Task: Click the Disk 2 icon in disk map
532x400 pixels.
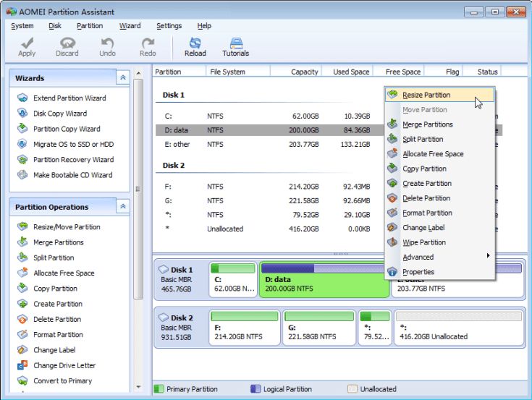Action: click(164, 318)
